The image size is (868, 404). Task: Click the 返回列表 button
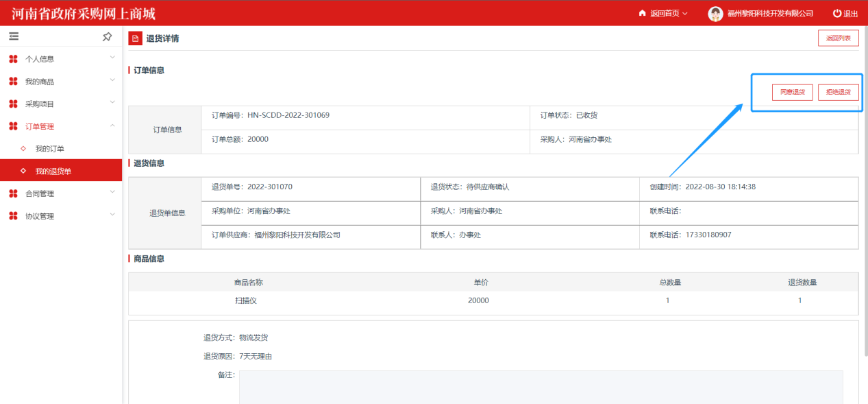pyautogui.click(x=838, y=38)
